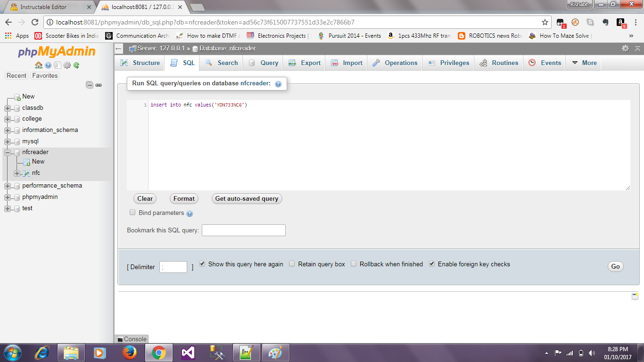Bookmark this page with the star icon
Viewport: 644px width, 362px height.
[x=545, y=22]
